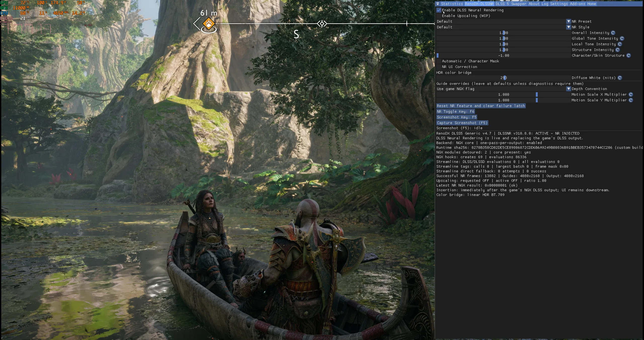
Task: Click the Motion Scale Y Multiplier reset icon
Action: (631, 100)
